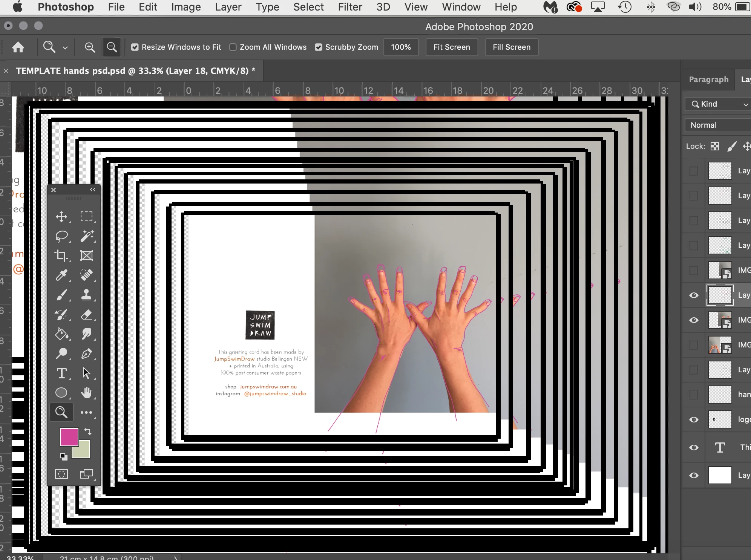Hide the logo layer visibility
Viewport: 751px width, 560px height.
(694, 419)
